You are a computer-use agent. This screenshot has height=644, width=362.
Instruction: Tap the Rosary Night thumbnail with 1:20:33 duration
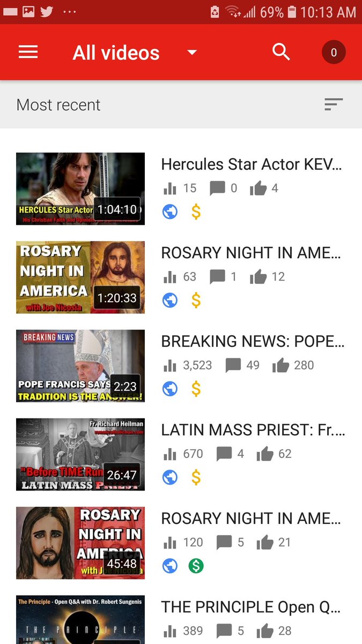[80, 277]
